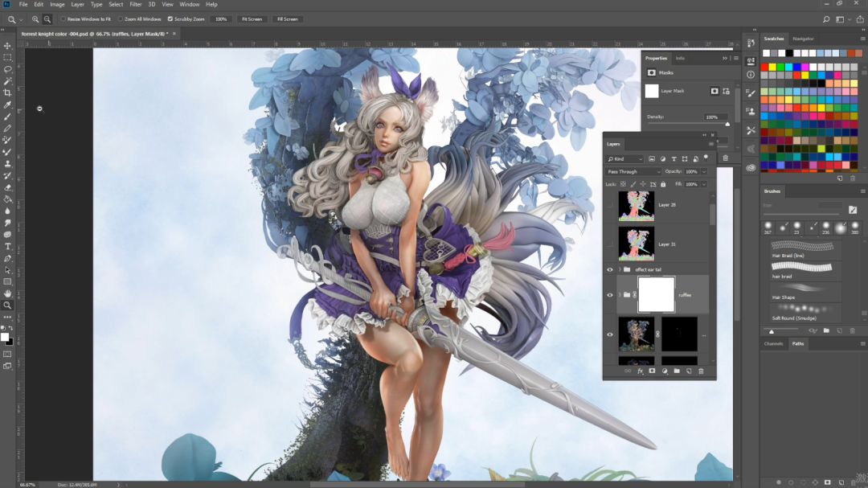Switch to the Navigator tab

pos(803,39)
